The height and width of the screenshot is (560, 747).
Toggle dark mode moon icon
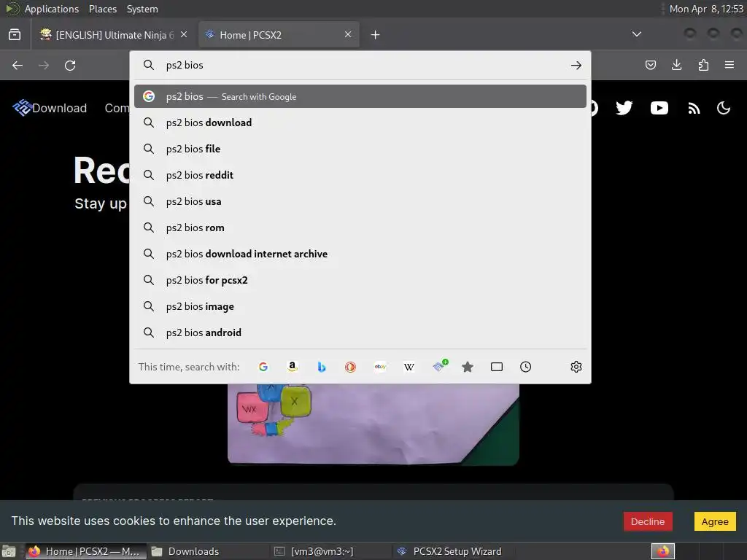(724, 108)
